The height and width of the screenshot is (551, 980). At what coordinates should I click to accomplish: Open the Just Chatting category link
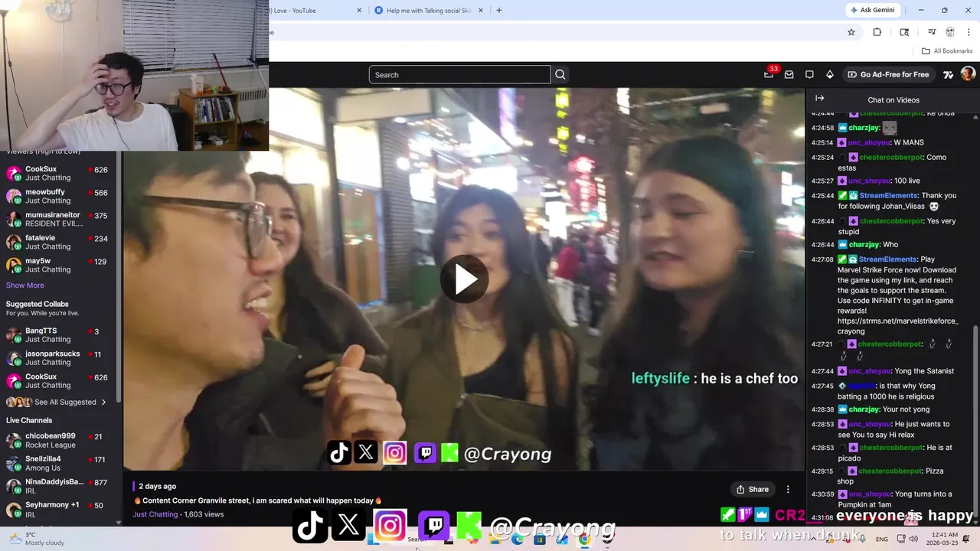[x=155, y=514]
